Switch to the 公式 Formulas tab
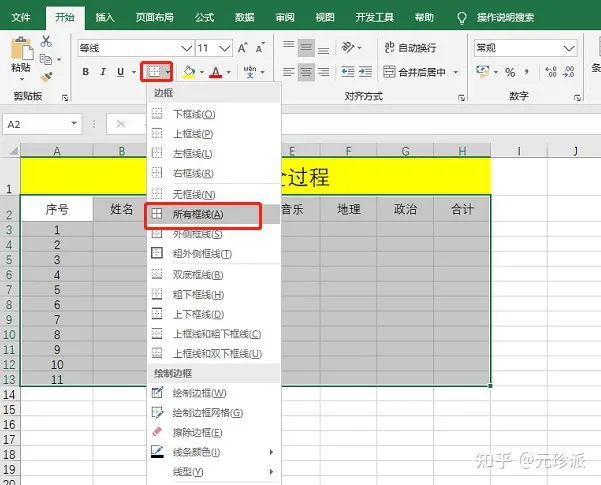Image resolution: width=601 pixels, height=485 pixels. tap(204, 17)
